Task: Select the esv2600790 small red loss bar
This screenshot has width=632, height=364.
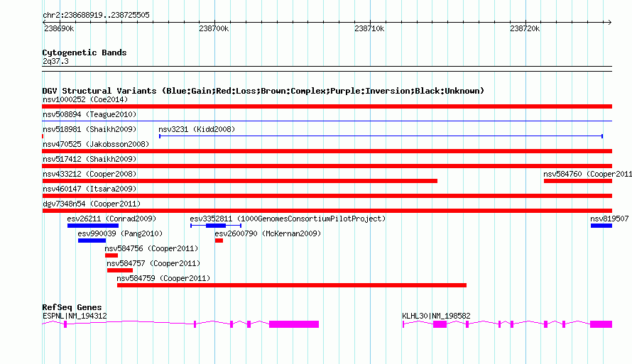Action: point(219,241)
